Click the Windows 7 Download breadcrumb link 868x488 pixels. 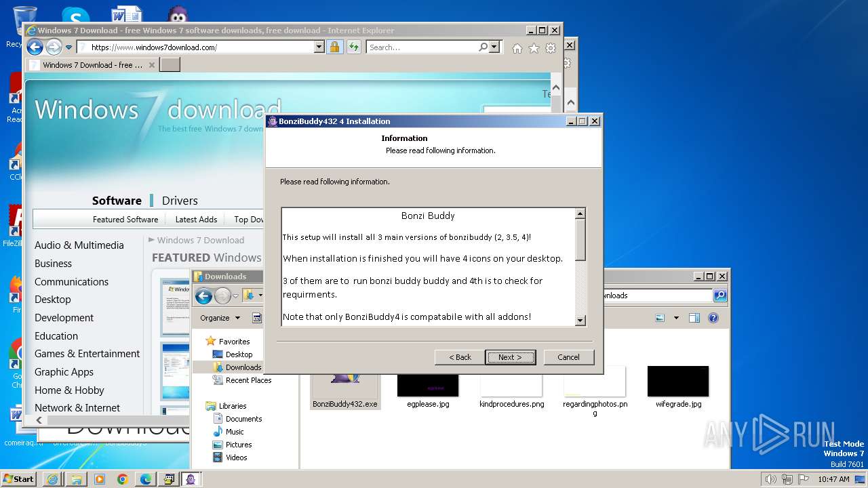click(201, 240)
